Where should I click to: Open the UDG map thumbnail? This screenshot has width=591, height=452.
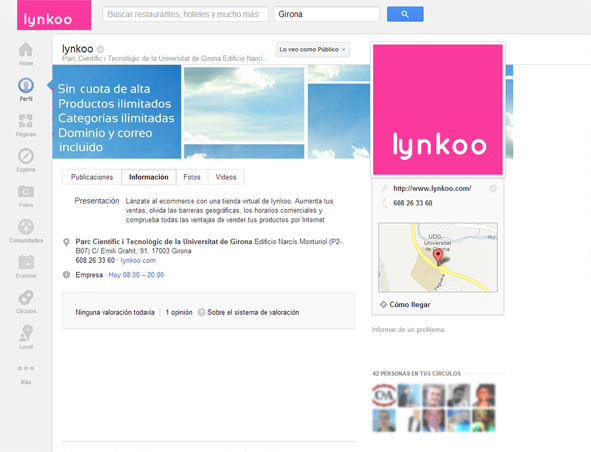tap(438, 257)
